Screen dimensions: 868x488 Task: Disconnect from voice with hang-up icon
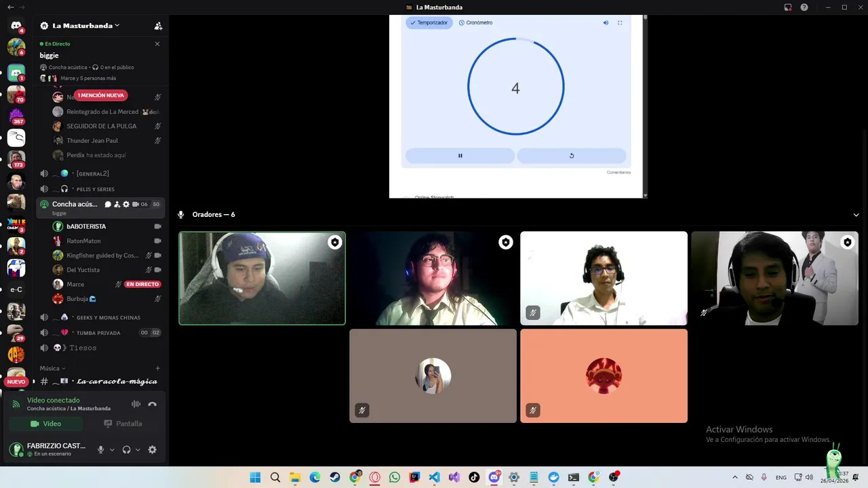coord(152,404)
